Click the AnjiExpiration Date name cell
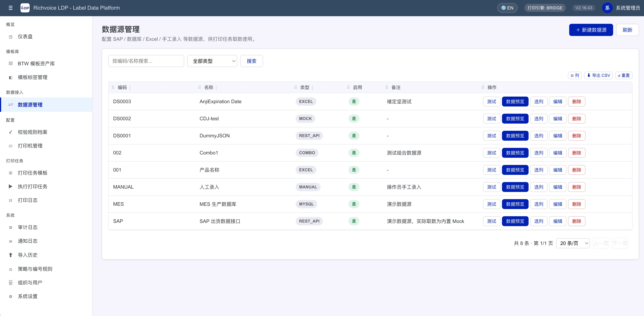 point(220,102)
